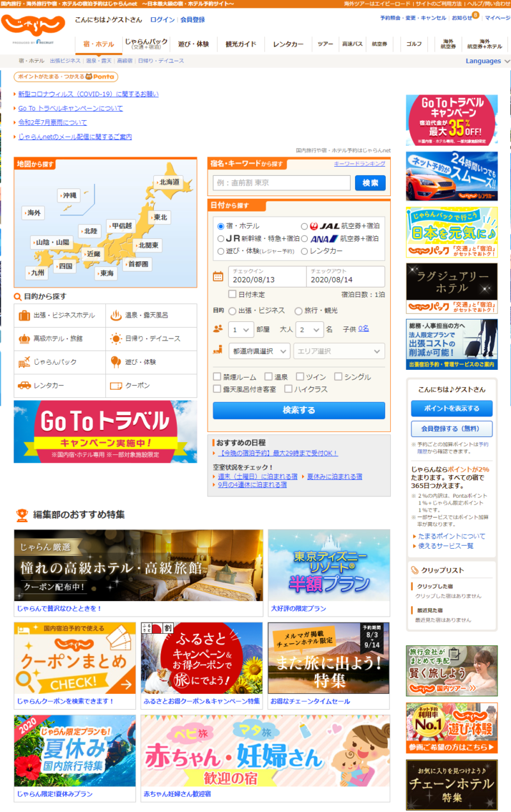This screenshot has height=812, width=511.
Task: Click the Jalan logo in the header
Action: click(33, 25)
